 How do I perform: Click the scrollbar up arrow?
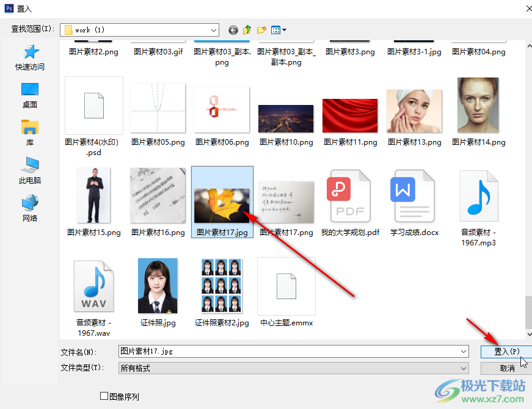530,45
